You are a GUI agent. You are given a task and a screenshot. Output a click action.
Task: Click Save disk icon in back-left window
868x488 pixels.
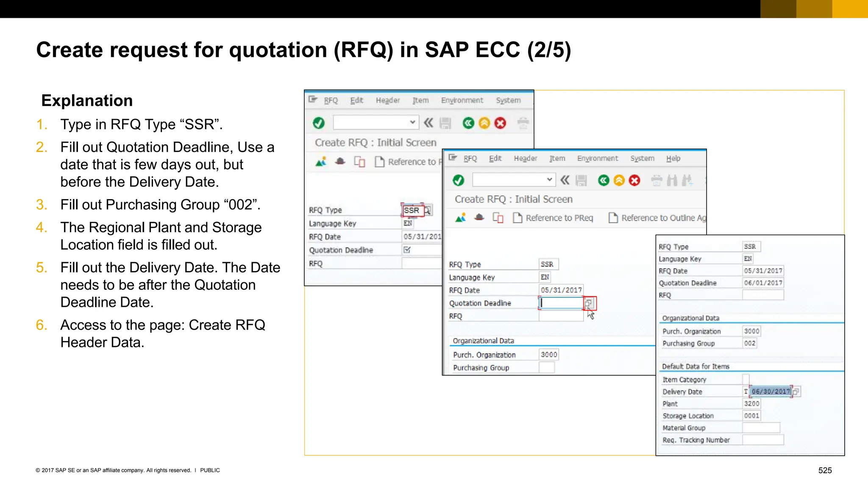pos(445,123)
